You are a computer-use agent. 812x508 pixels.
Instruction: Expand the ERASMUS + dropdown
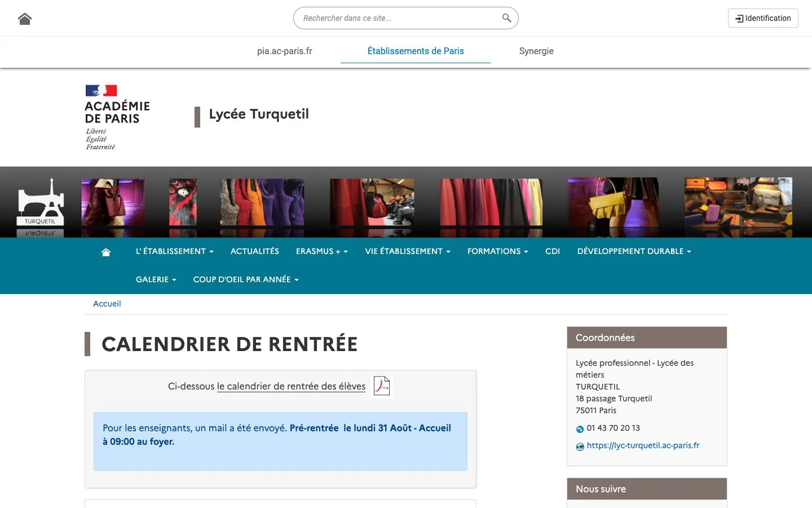click(322, 251)
